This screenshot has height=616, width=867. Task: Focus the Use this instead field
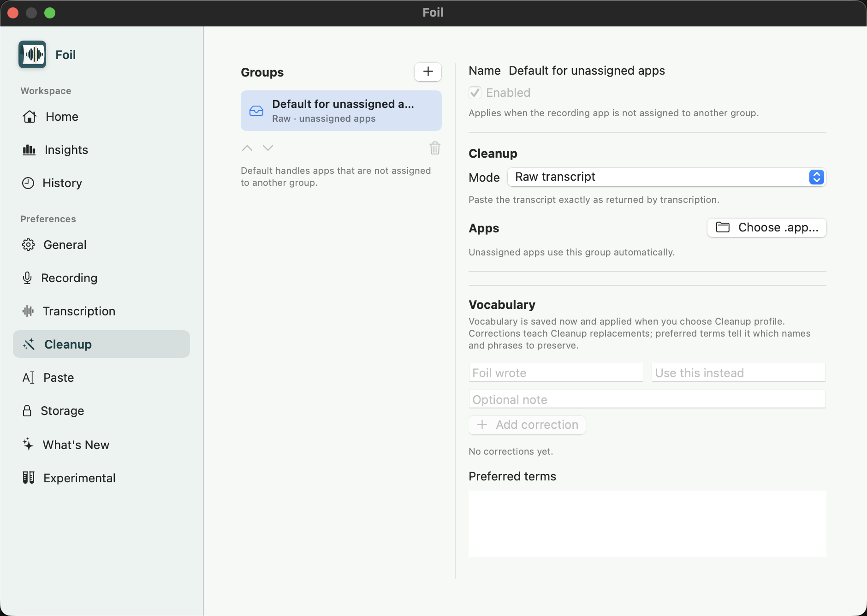pos(738,373)
